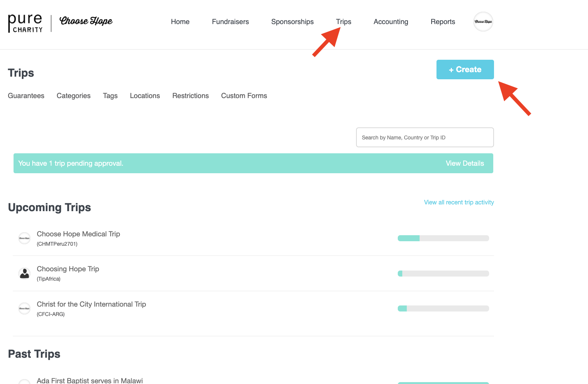Open the Choose Hope profile avatar
Image resolution: width=588 pixels, height=384 pixels.
click(483, 22)
